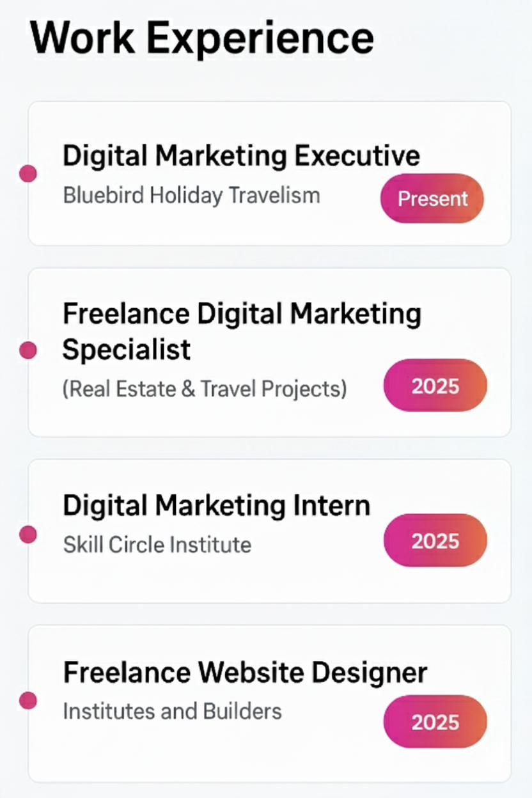Select the timeline dot beside Freelance Website Designer

click(x=28, y=701)
